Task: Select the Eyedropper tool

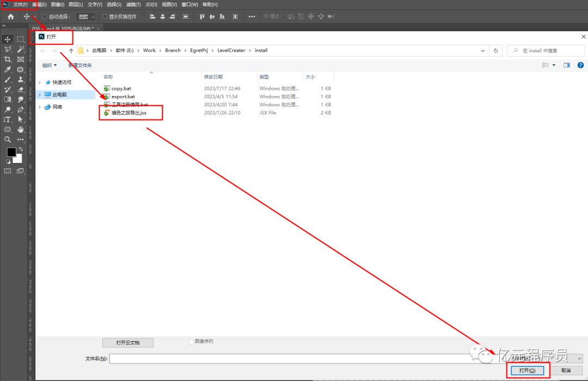Action: tap(8, 69)
